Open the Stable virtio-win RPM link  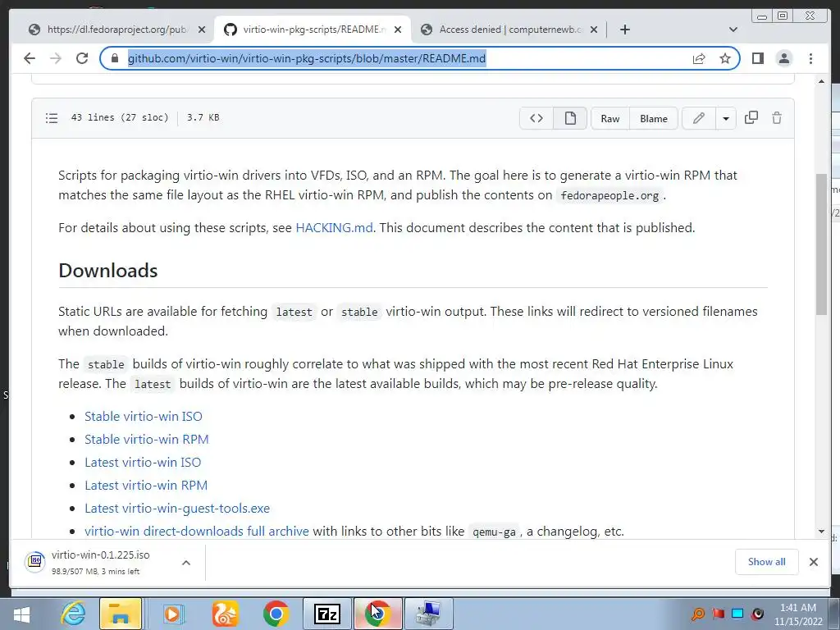coord(147,440)
